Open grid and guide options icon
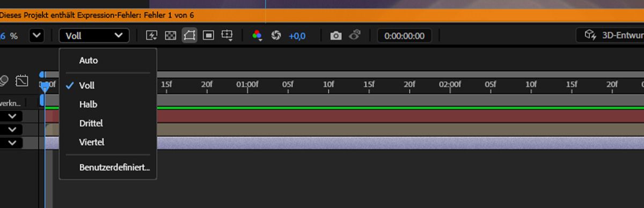 (x=228, y=35)
